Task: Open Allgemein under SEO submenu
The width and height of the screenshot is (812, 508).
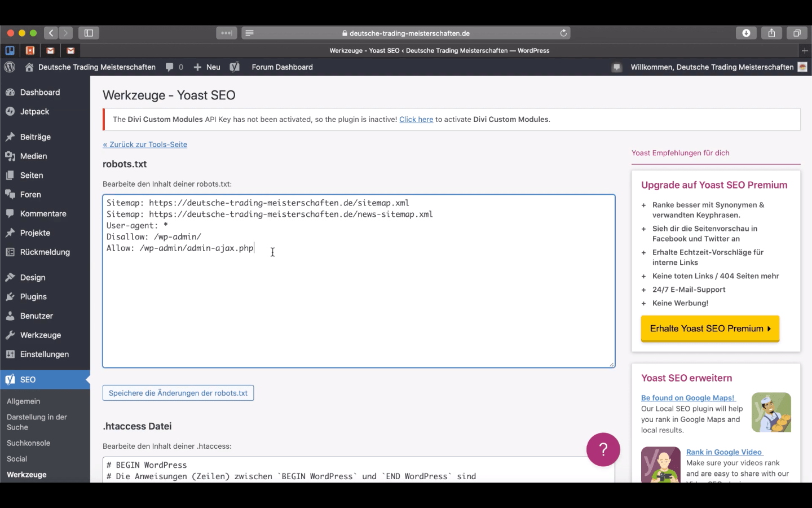Action: click(x=24, y=401)
